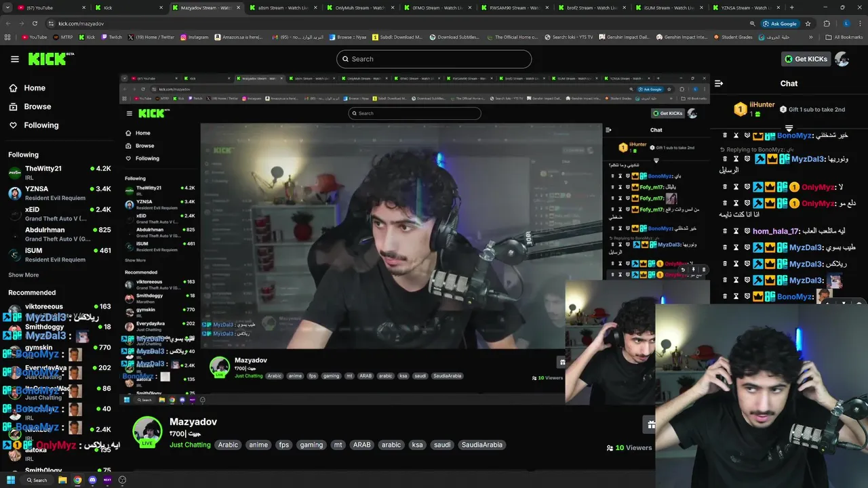This screenshot has width=868, height=488.
Task: Open TheWitty21 channel in Following
Action: (60, 172)
